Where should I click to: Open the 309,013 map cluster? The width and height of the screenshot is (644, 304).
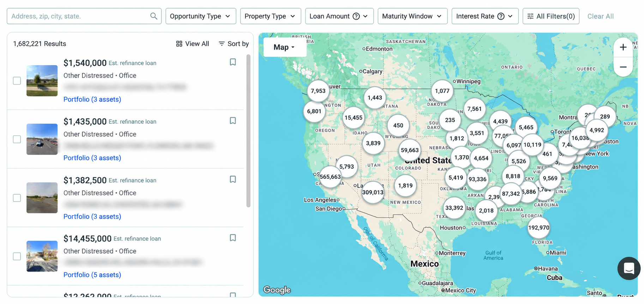tap(373, 192)
